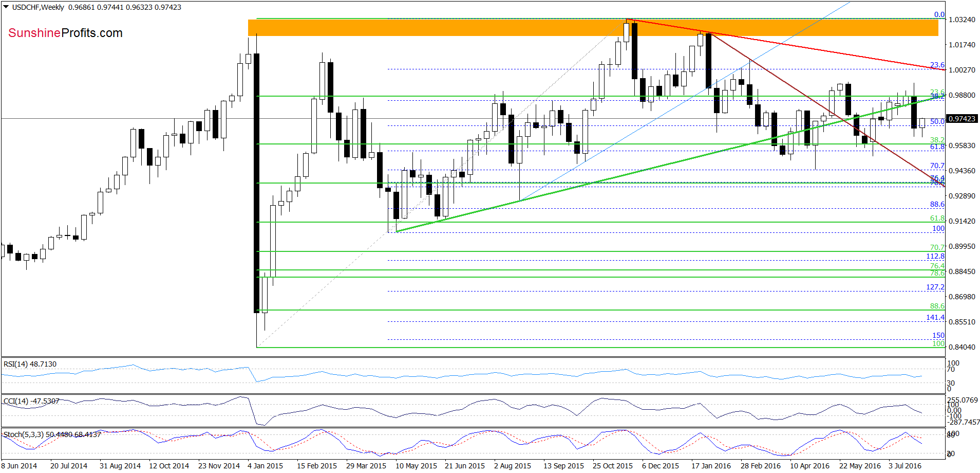Click the 10 Apr 2016 date label
Viewport: 980px width, 473px height.
809,466
